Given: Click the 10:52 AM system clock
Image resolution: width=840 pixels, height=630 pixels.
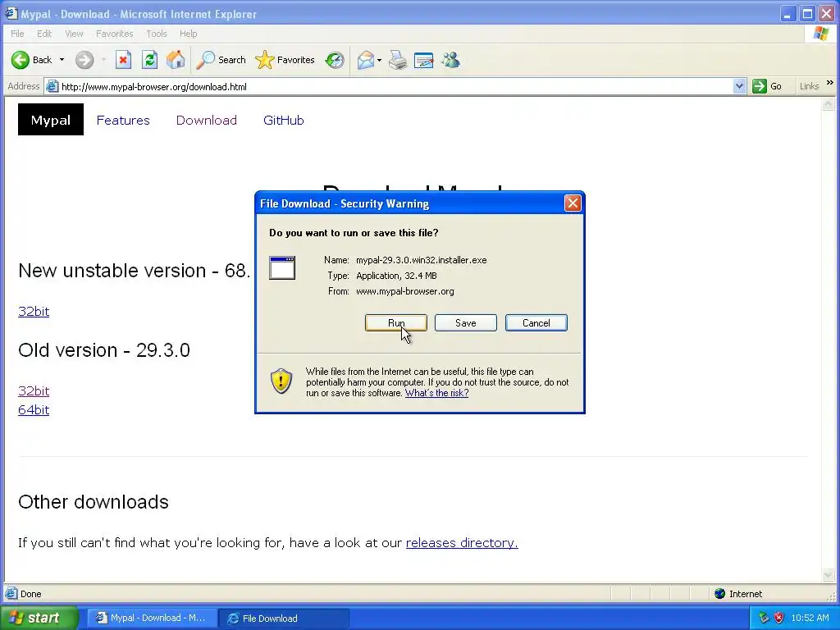Looking at the screenshot, I should [x=810, y=619].
